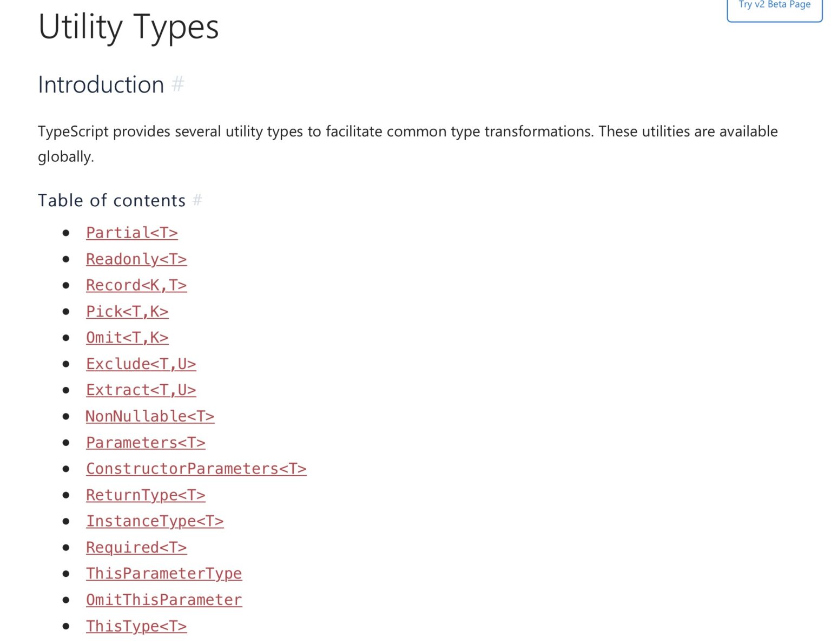Open the Partial<T> documentation link
Viewport: 831px width, 644px height.
(x=131, y=232)
